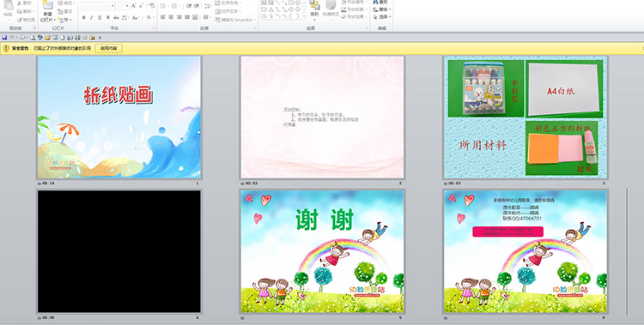
Task: Expand the Layout dropdown
Action: point(66,3)
